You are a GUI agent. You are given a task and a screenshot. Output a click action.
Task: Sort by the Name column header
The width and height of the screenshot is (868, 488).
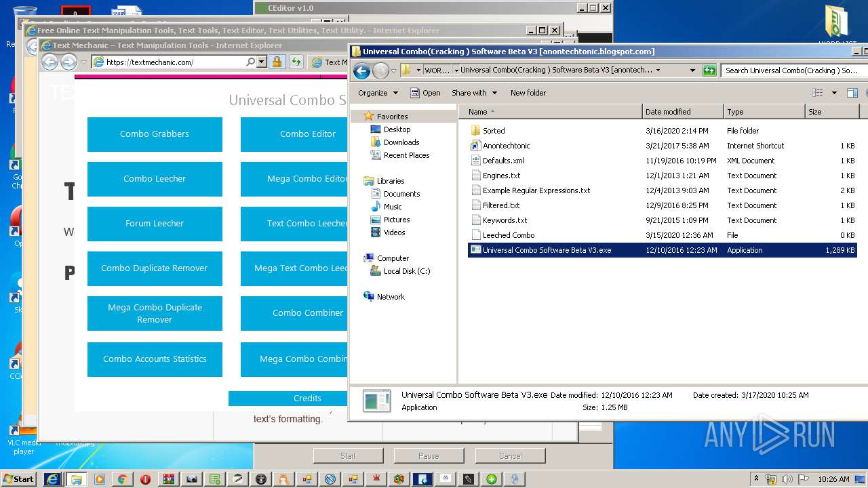click(551, 112)
